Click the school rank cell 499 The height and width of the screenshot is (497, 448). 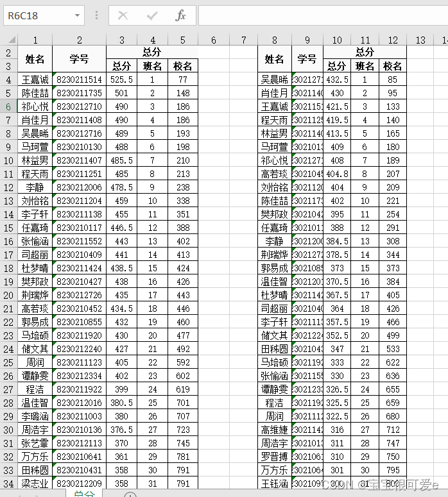pos(393,335)
